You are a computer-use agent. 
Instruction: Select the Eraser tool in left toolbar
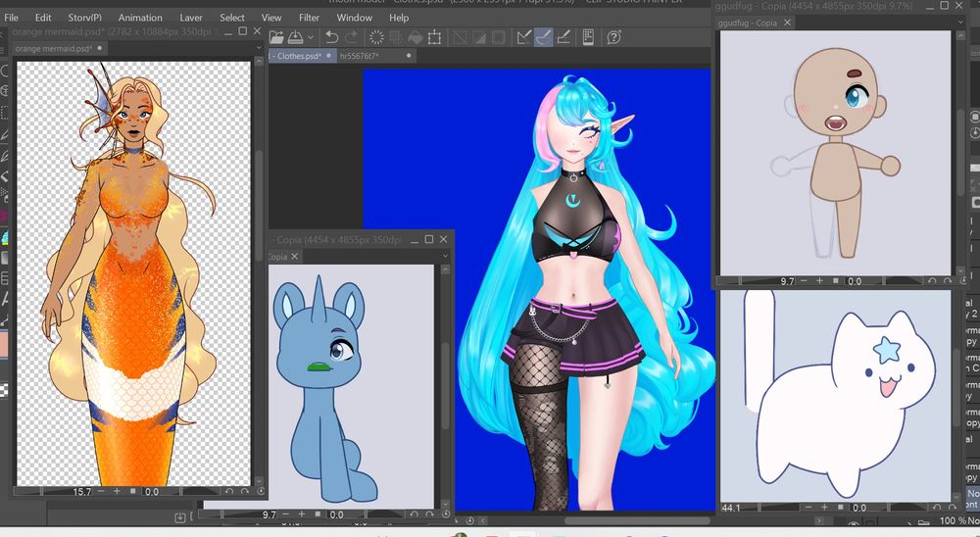coord(4,177)
